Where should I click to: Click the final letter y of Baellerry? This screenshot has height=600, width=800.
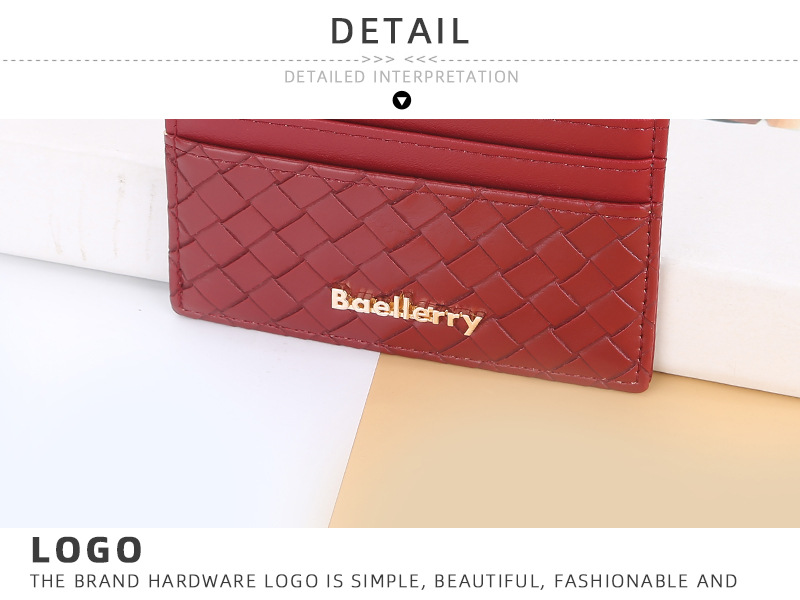point(472,323)
